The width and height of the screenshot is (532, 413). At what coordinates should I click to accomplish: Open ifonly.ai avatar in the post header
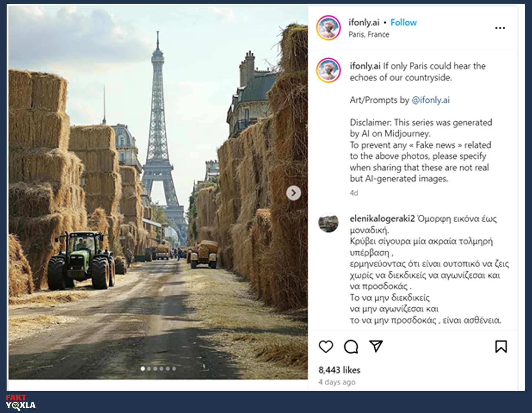329,28
